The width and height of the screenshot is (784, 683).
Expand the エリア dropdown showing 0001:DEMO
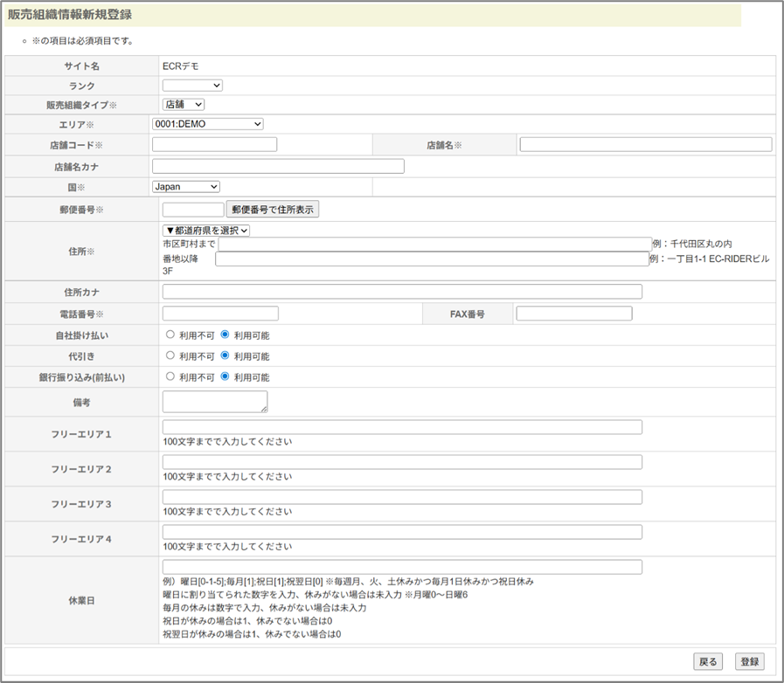207,124
